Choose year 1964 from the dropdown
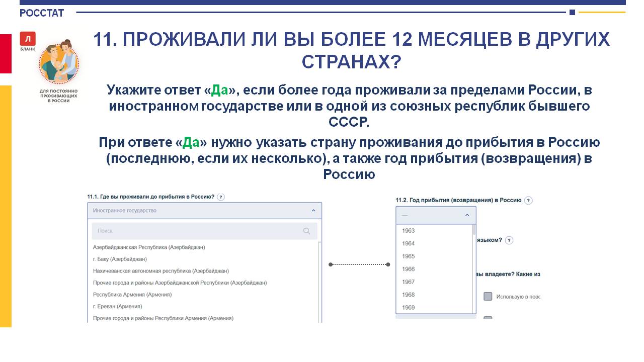The image size is (644, 362). [409, 243]
